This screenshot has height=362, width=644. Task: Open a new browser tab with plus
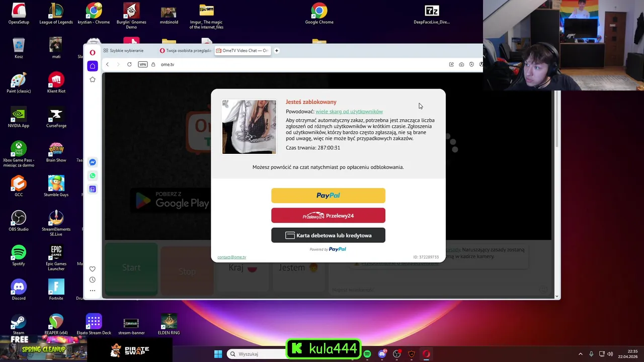click(x=276, y=50)
